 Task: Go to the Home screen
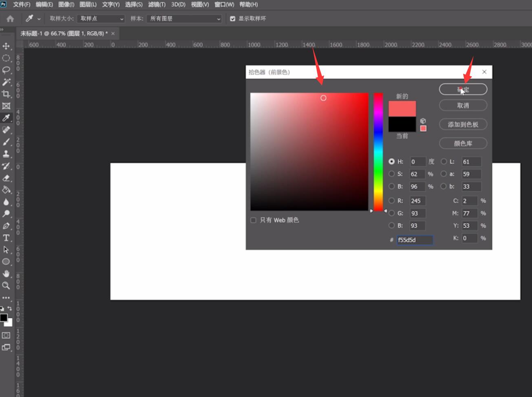click(10, 19)
